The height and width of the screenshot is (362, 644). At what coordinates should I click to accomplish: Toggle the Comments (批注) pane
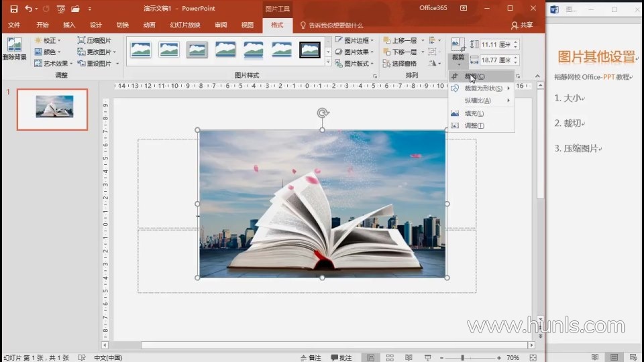click(x=341, y=358)
